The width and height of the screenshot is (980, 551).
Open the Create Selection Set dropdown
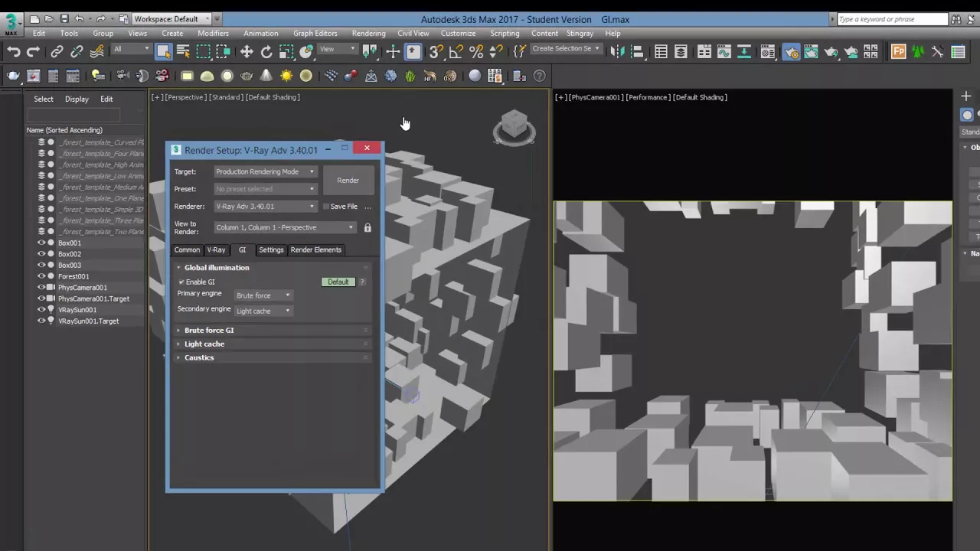(x=566, y=49)
